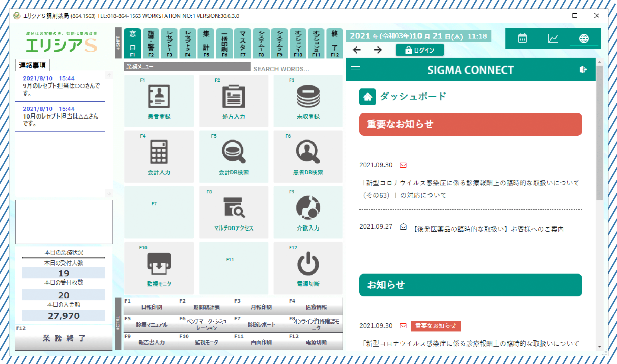Select the 一括印刷 F6 tab
Viewport: 617px width, 364px height.
click(x=224, y=43)
